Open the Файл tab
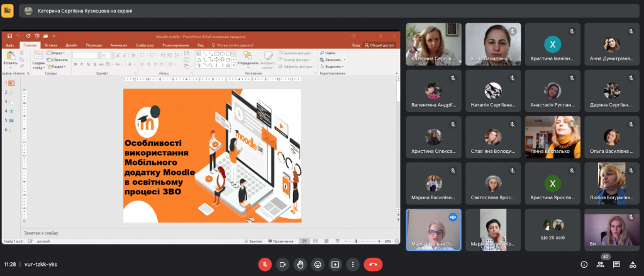644x276 pixels. click(x=10, y=45)
